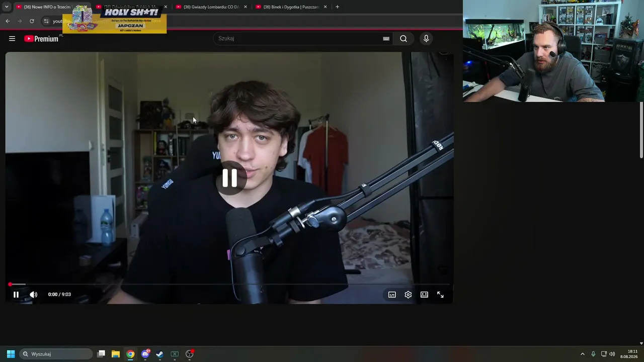Start voice search with microphone icon
644x362 pixels.
coord(426,39)
